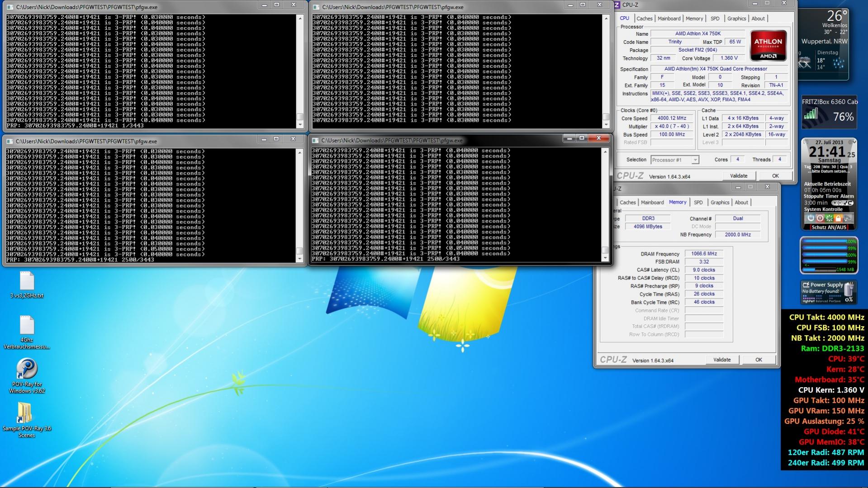The image size is (868, 488).
Task: Click the green icon under System Kontrolle
Action: pyautogui.click(x=829, y=218)
